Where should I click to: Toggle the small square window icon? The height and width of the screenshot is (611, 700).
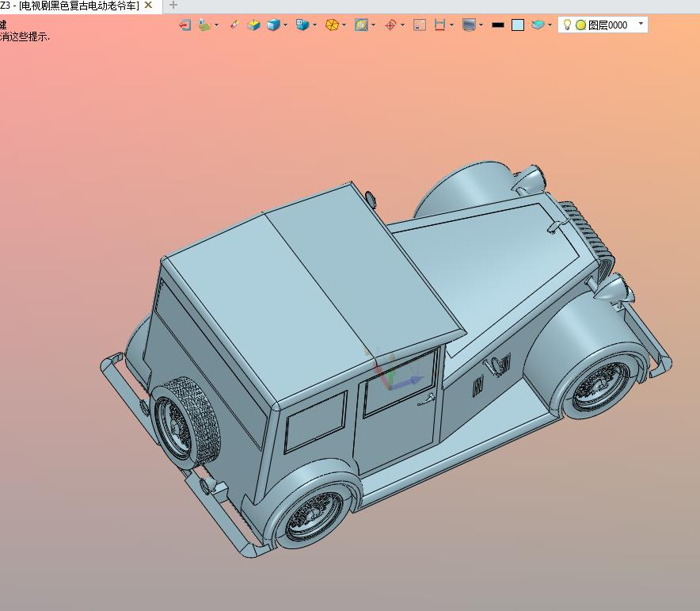pyautogui.click(x=420, y=25)
